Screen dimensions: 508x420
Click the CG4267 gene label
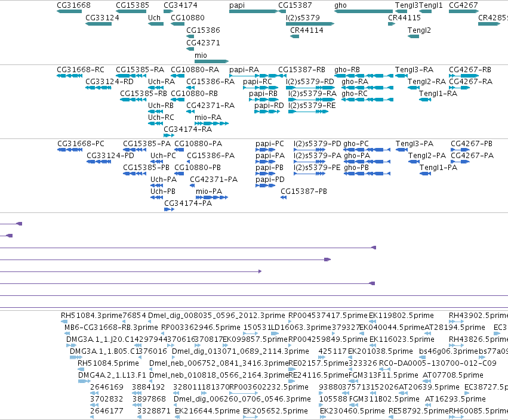pos(463,5)
